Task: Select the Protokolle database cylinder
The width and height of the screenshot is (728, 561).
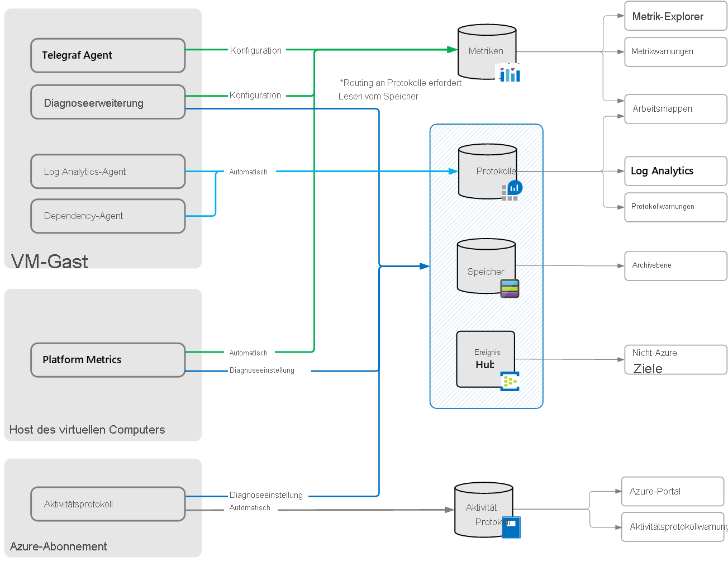Action: click(487, 171)
